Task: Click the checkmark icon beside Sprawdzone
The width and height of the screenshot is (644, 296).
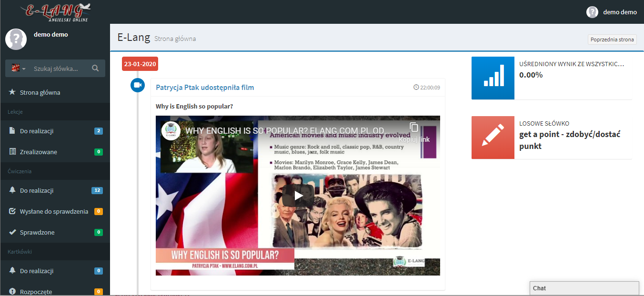Action: pyautogui.click(x=12, y=232)
